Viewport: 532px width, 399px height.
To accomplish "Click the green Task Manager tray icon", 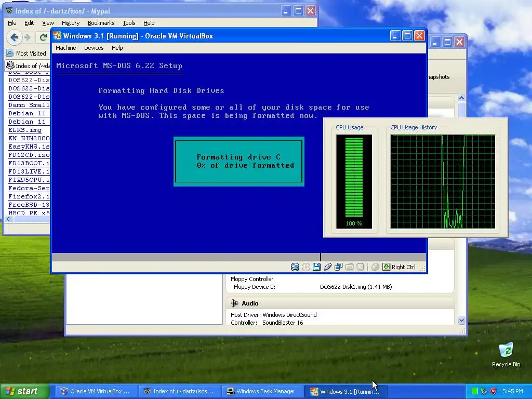I will (x=475, y=391).
